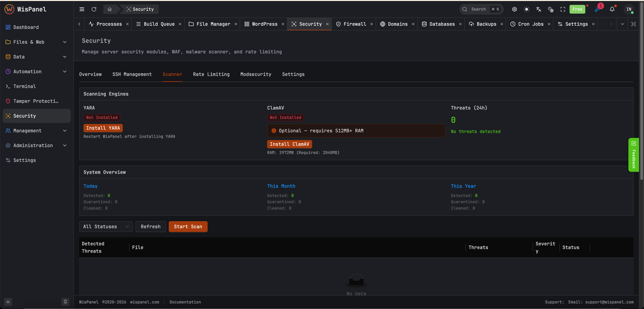
Task: Expand Management sidebar group
Action: pyautogui.click(x=37, y=131)
